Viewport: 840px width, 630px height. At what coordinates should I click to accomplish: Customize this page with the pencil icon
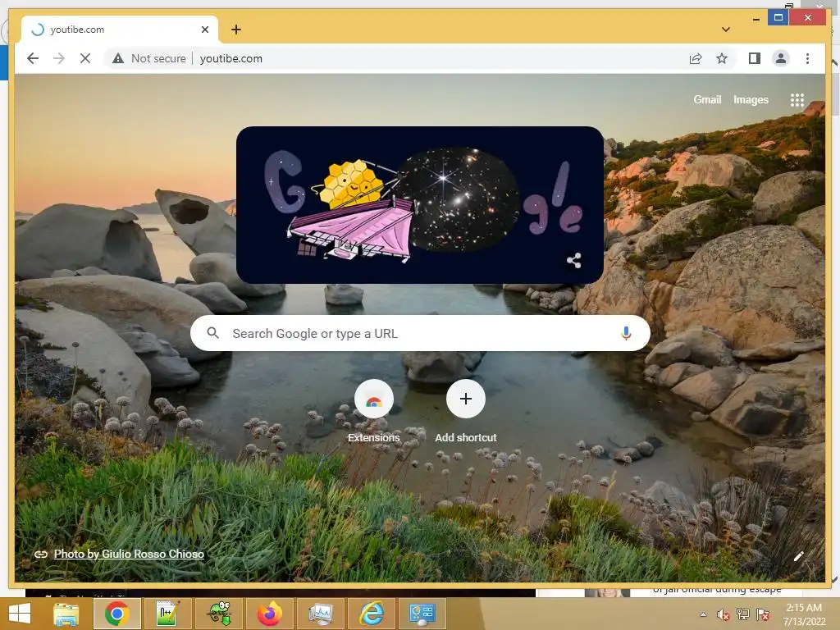(798, 556)
